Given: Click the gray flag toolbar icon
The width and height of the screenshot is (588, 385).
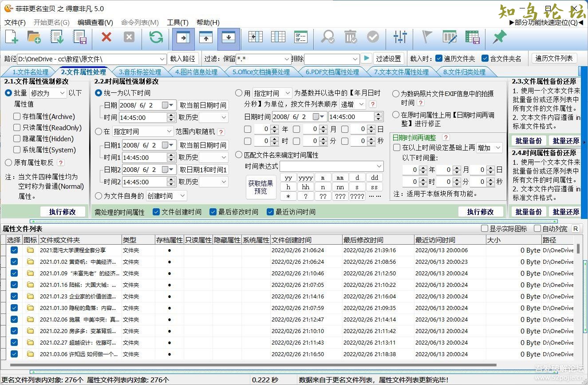Looking at the screenshot, I should tap(427, 37).
